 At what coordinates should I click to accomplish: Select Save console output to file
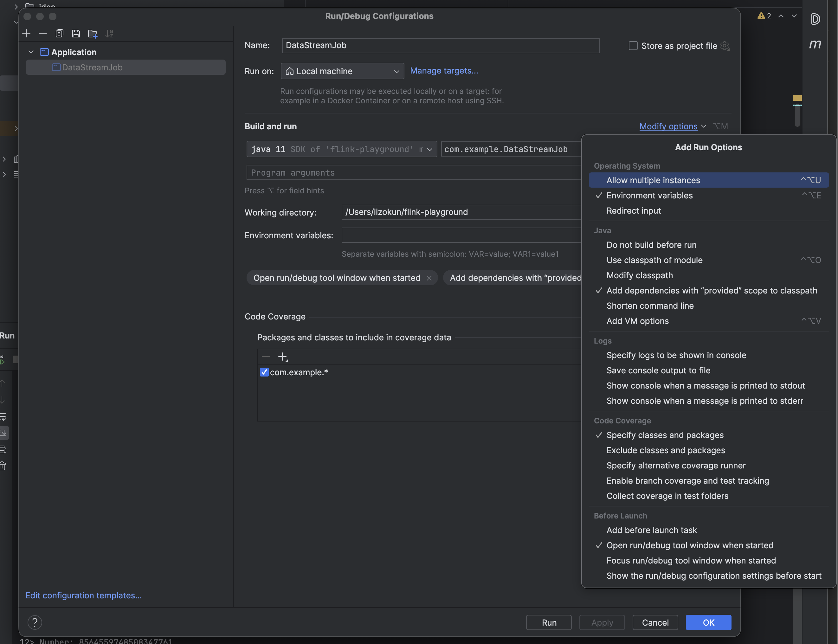(x=709, y=370)
